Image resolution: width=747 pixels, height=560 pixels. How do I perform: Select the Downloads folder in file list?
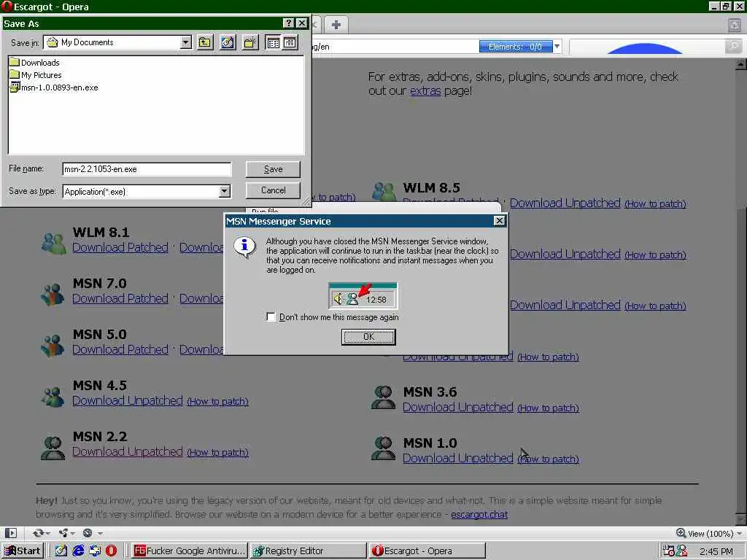pyautogui.click(x=34, y=63)
